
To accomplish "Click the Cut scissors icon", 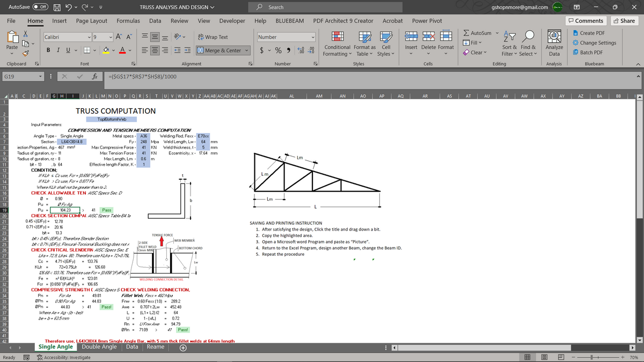I will 26,34.
